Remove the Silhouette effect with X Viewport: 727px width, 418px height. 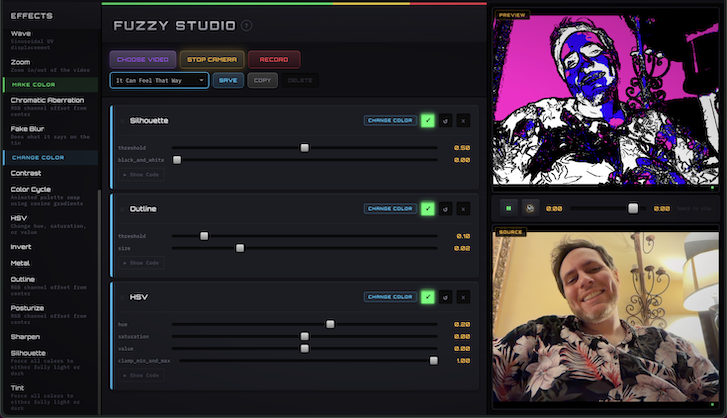[x=463, y=121]
